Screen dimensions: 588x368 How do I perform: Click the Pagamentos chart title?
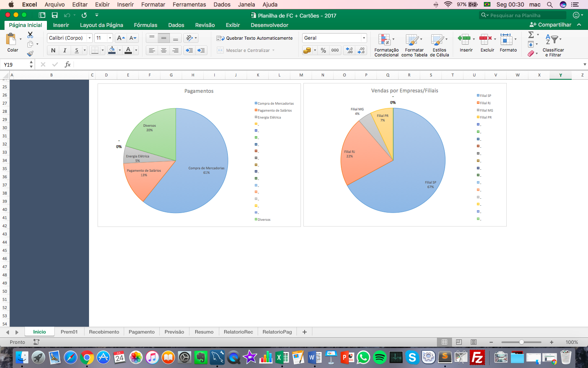point(199,91)
